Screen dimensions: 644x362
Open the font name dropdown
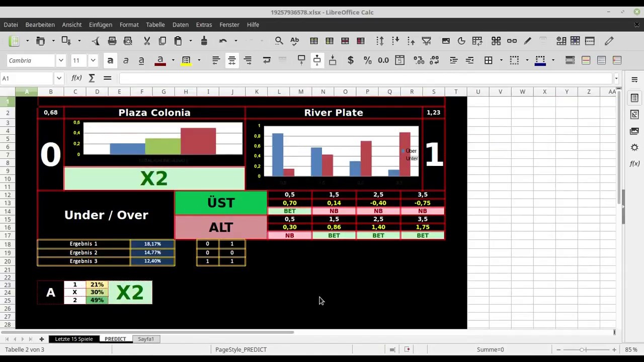(61, 60)
